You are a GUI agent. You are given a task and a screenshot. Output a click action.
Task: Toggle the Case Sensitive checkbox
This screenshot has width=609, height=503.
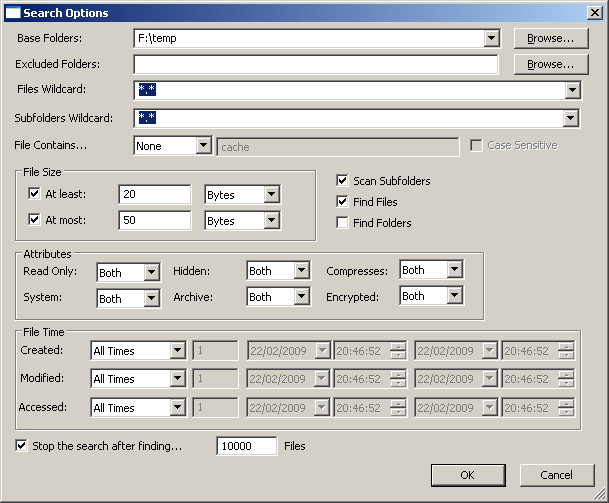click(477, 146)
